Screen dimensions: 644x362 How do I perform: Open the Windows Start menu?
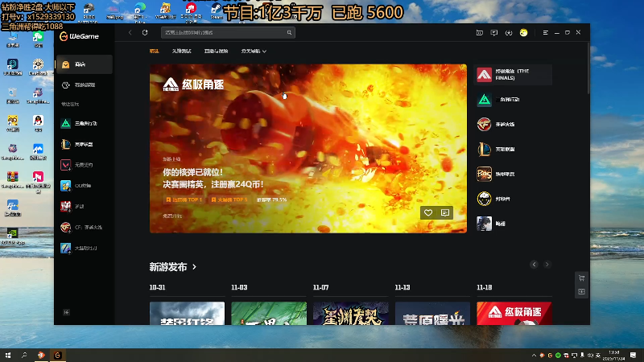(8, 355)
